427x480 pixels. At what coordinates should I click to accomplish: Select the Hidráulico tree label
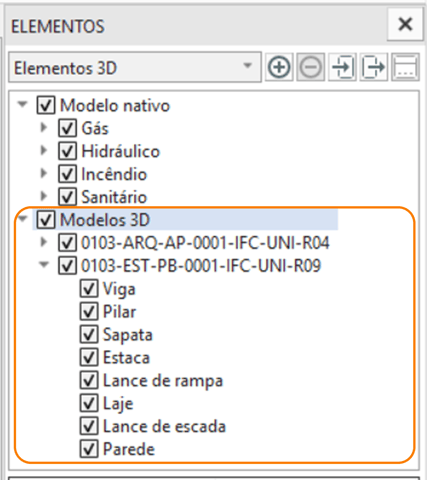[x=121, y=151]
